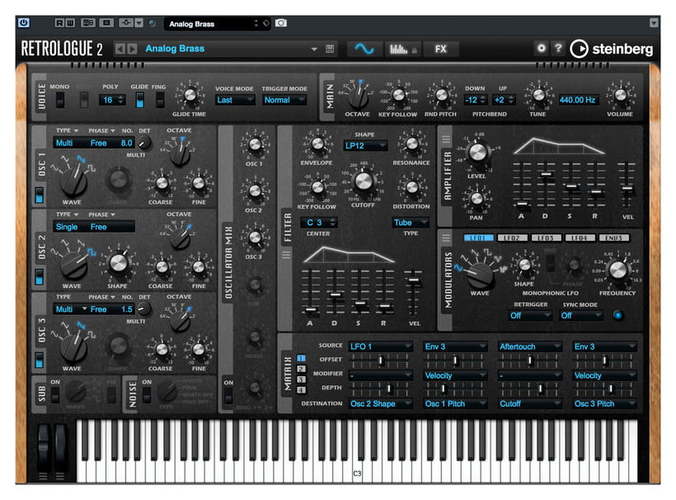
Task: Click the Filter Distortion knob
Action: (412, 187)
